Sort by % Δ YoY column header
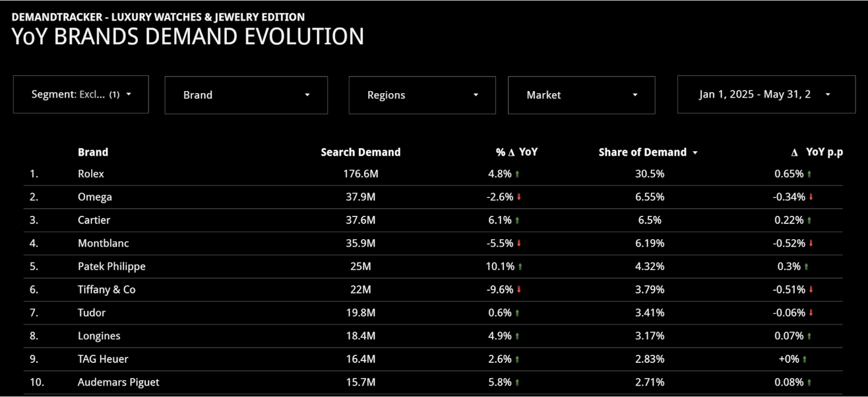Screen dimensions: 868x397 click(517, 152)
